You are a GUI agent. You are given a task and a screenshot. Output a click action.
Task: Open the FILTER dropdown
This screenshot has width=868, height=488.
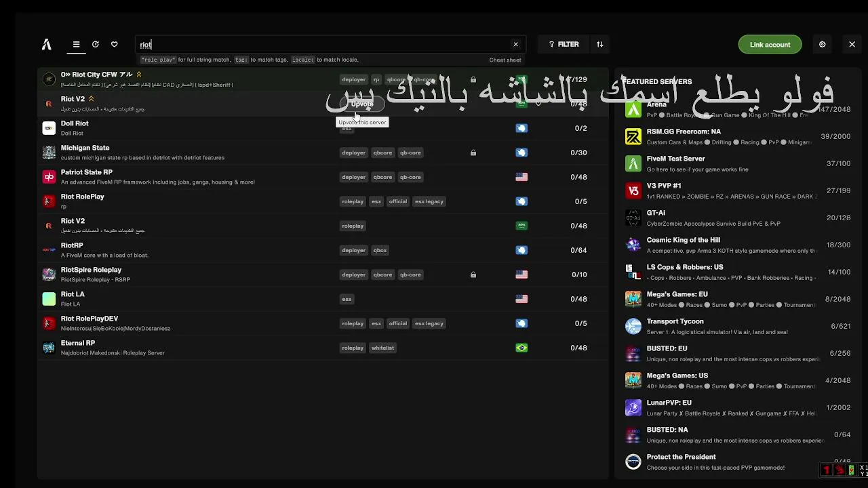tap(564, 45)
